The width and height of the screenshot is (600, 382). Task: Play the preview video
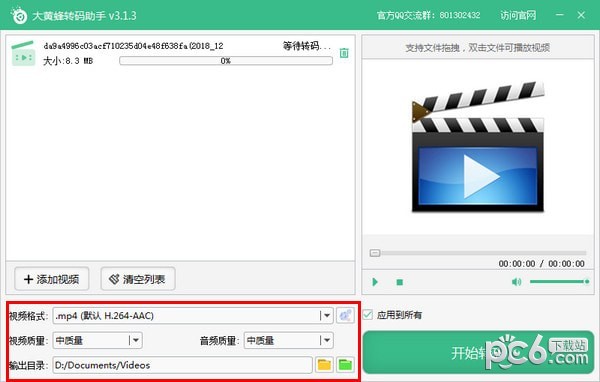pos(375,282)
